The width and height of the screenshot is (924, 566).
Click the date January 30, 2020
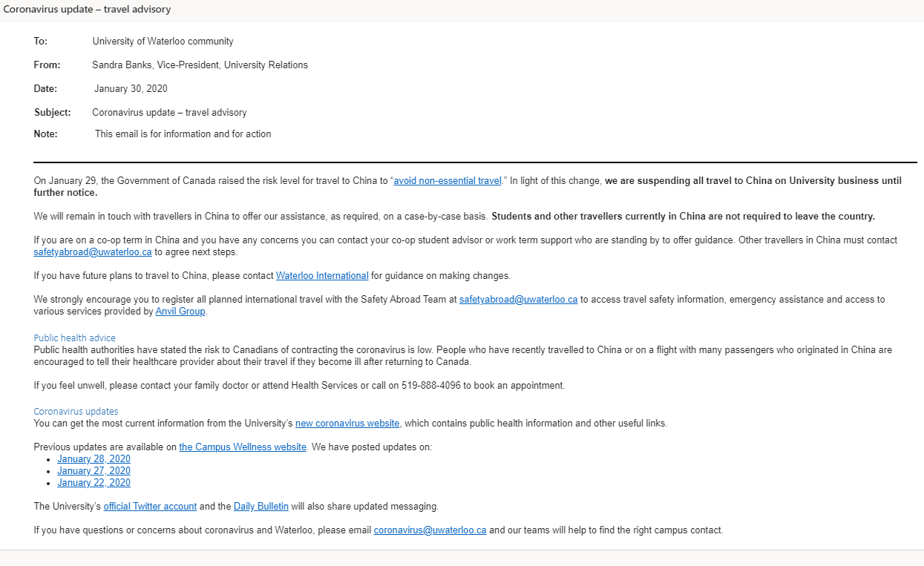[131, 88]
